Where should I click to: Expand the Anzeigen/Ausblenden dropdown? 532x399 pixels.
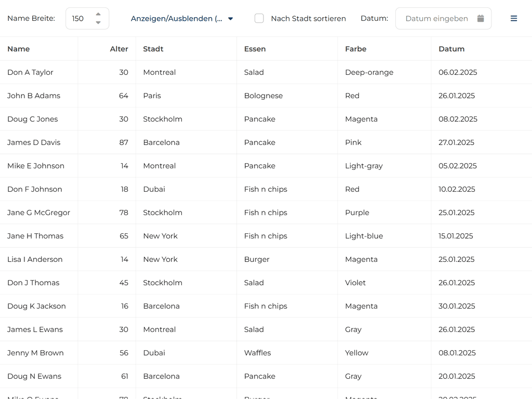tap(182, 19)
